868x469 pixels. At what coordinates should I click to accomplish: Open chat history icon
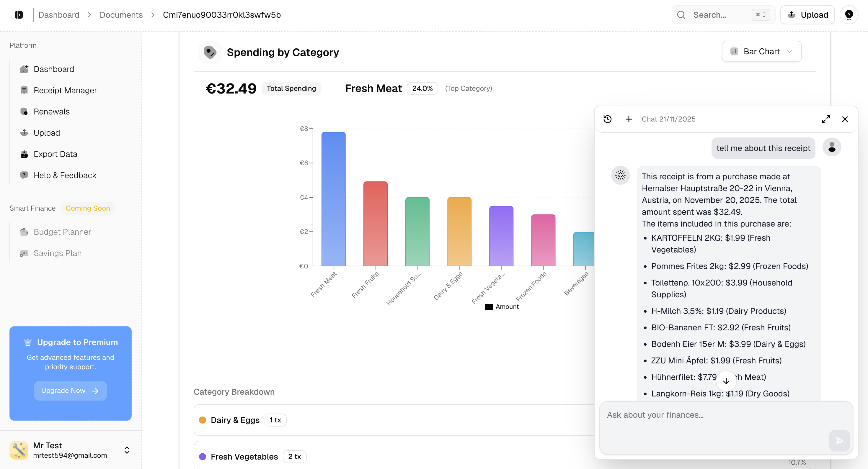pos(608,119)
